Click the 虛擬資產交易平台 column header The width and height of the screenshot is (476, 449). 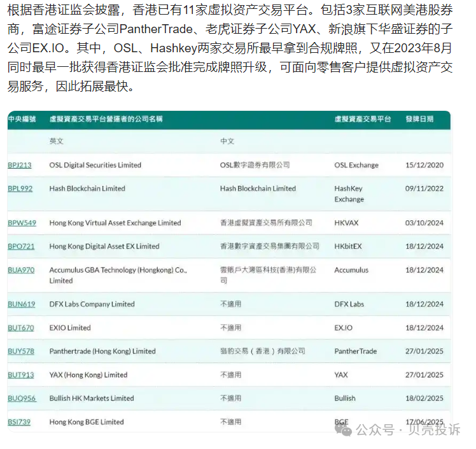pyautogui.click(x=362, y=119)
